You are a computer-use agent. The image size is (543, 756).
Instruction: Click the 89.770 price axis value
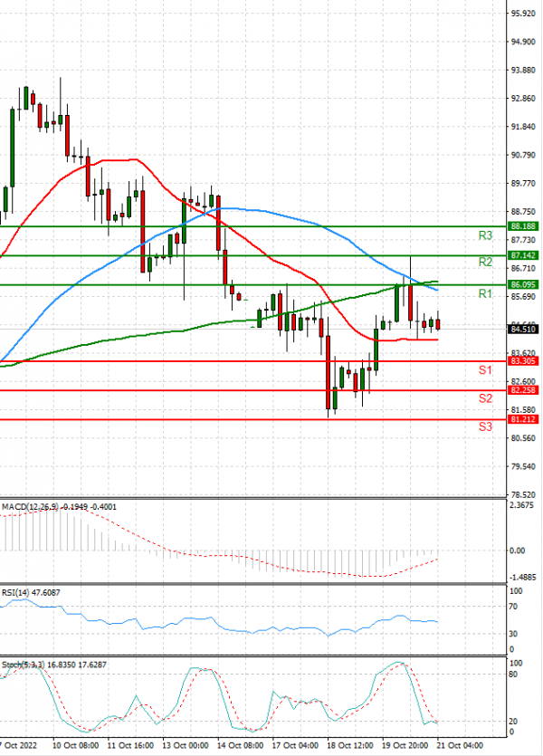[523, 183]
